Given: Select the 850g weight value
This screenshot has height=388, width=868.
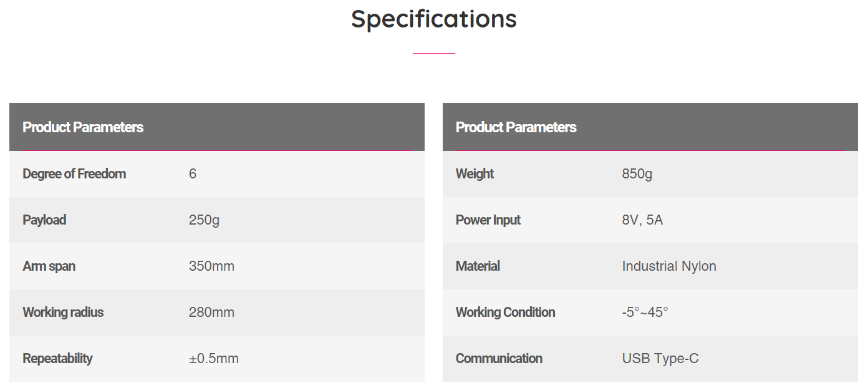Looking at the screenshot, I should [x=637, y=174].
